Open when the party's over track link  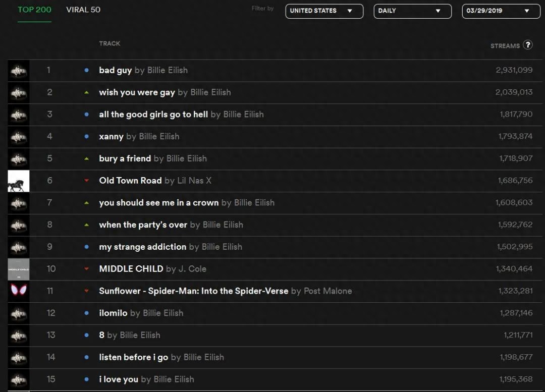[x=143, y=225]
